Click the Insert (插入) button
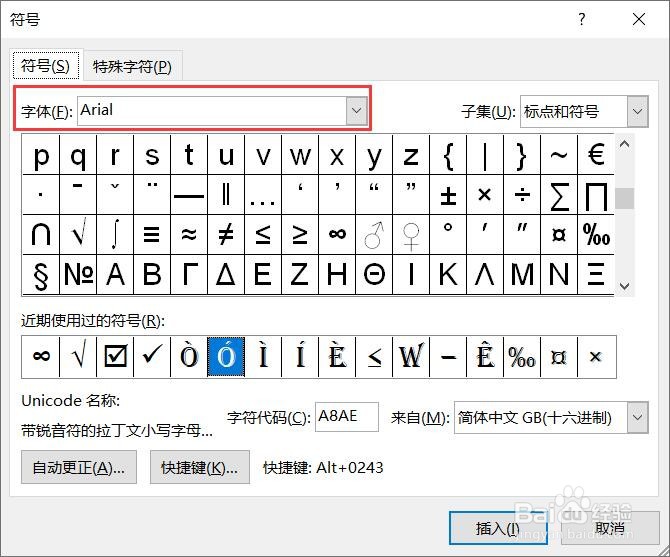The height and width of the screenshot is (557, 670). point(498,528)
